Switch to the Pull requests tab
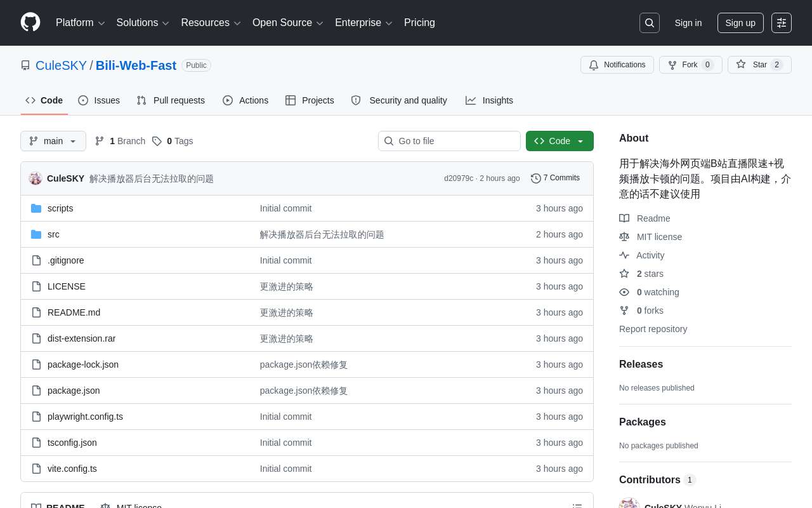 point(171,100)
